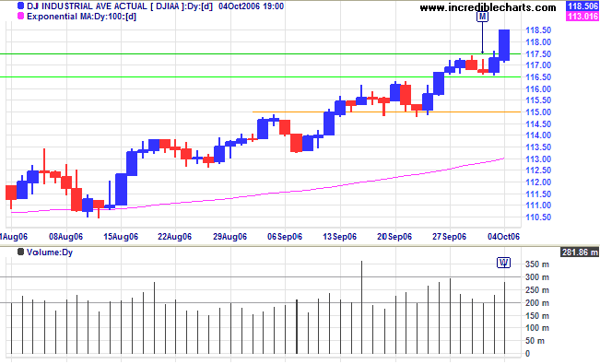Click the 118.50 price axis label
The image size is (600, 364).
click(x=538, y=30)
